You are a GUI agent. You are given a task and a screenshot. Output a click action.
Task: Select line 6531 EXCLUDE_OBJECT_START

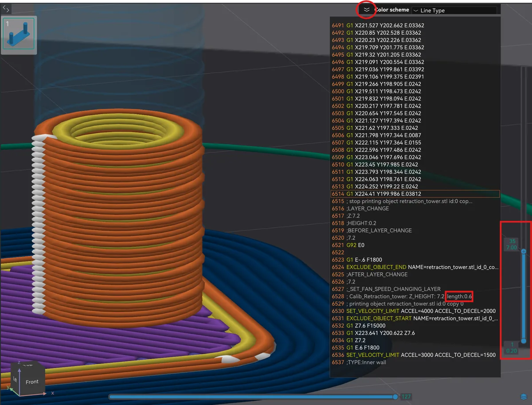click(x=415, y=318)
